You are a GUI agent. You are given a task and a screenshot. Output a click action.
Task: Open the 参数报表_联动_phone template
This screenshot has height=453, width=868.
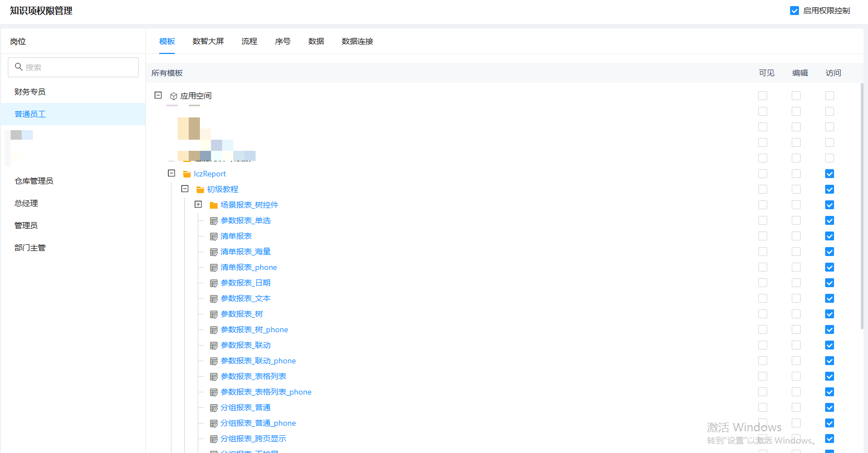(258, 361)
